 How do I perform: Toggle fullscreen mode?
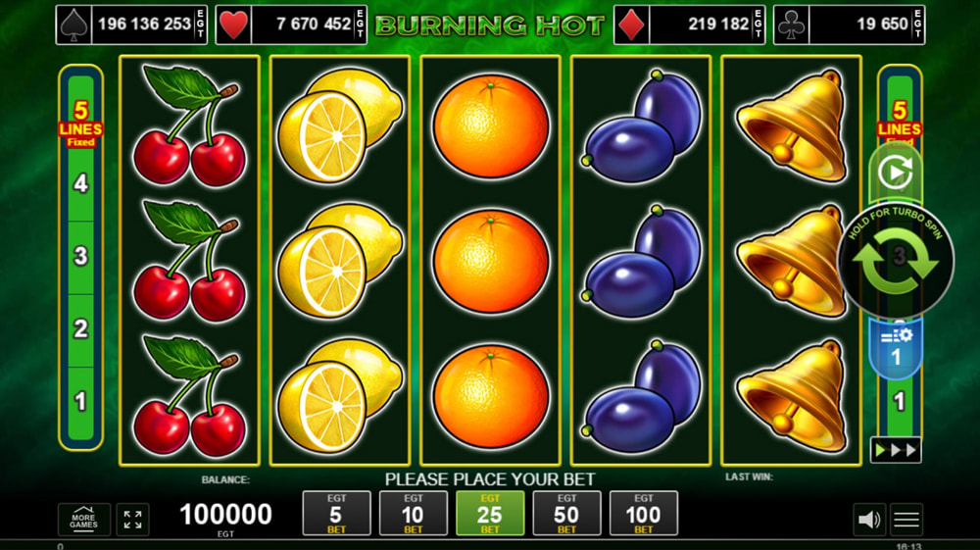click(x=132, y=520)
